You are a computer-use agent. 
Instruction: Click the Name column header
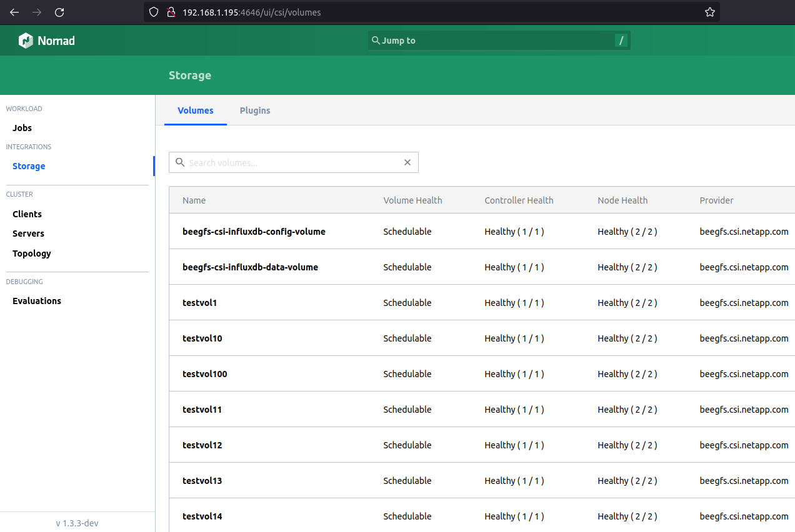pos(194,200)
